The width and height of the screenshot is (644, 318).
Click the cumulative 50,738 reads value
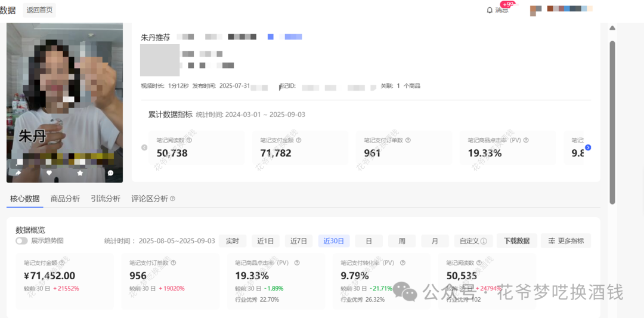pos(172,153)
